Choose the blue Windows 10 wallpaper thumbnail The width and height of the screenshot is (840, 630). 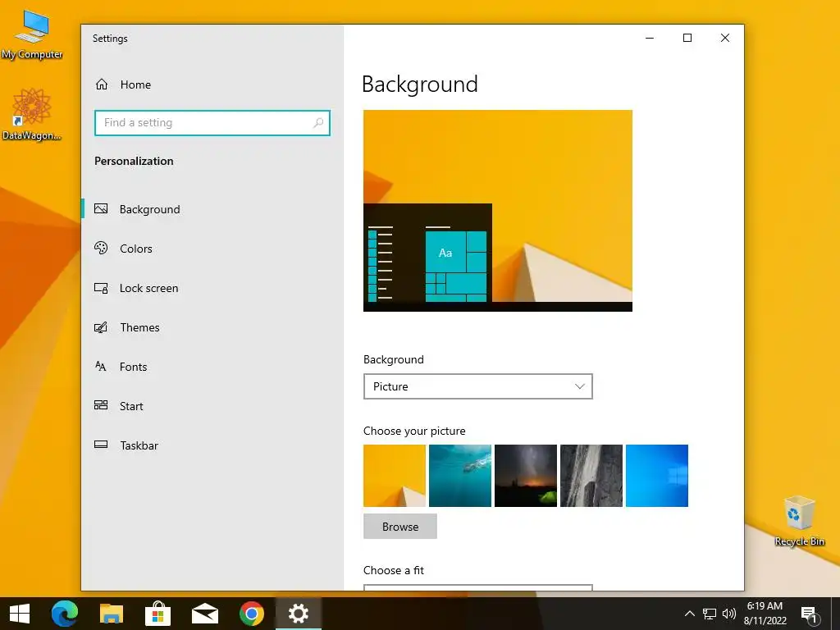[x=657, y=476]
